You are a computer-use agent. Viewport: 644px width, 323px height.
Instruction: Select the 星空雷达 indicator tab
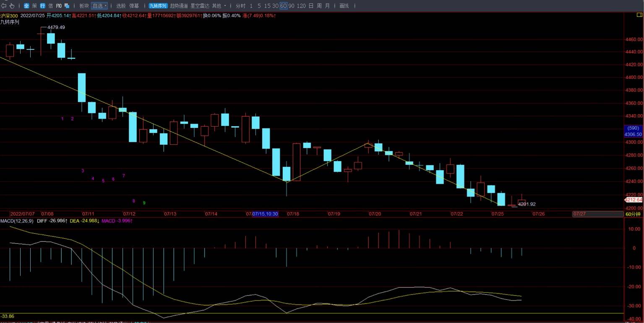pos(200,6)
